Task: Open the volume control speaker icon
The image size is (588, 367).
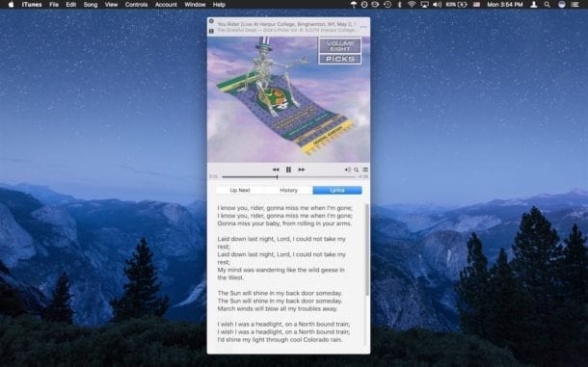Action: pos(348,170)
